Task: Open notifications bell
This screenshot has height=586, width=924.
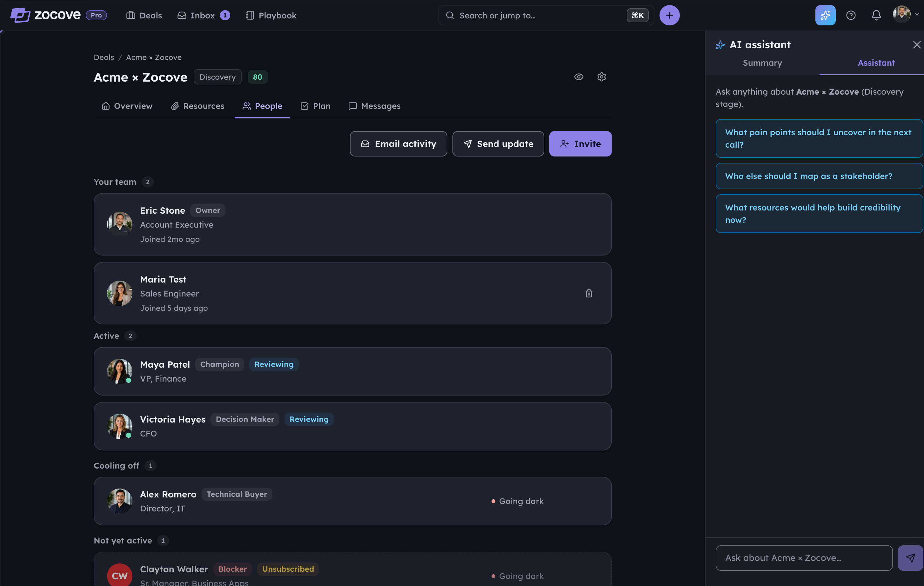Action: pyautogui.click(x=876, y=15)
